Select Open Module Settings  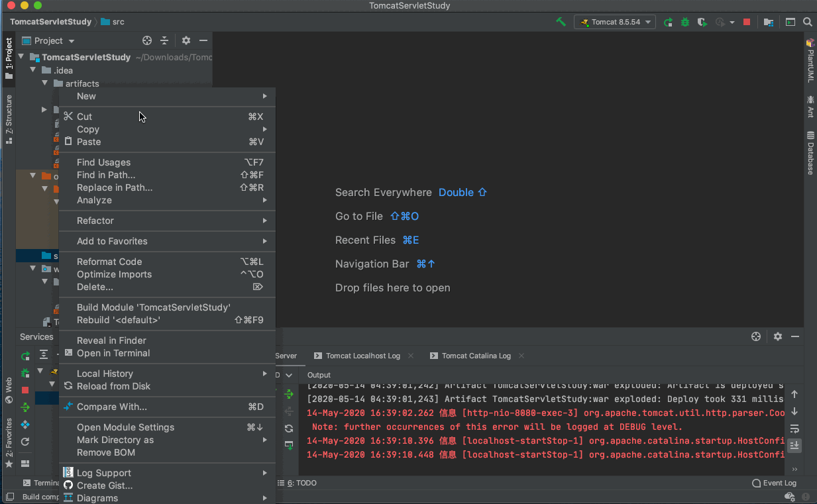[167, 427]
